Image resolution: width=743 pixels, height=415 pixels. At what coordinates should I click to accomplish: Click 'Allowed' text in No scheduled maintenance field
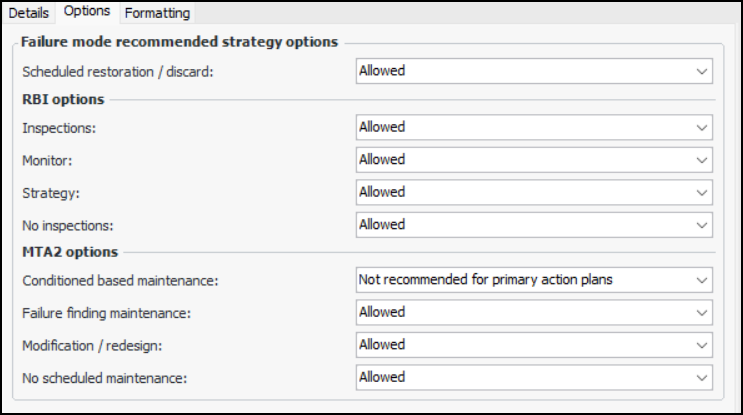(382, 378)
